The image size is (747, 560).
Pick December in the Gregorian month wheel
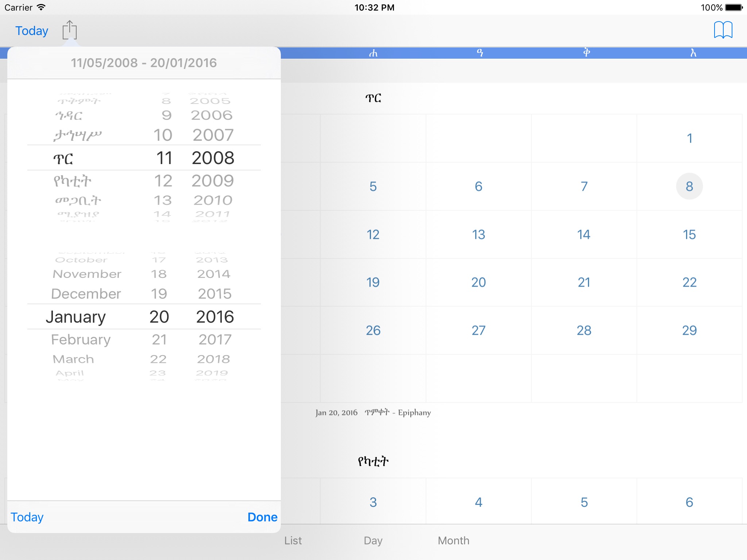pos(86,294)
